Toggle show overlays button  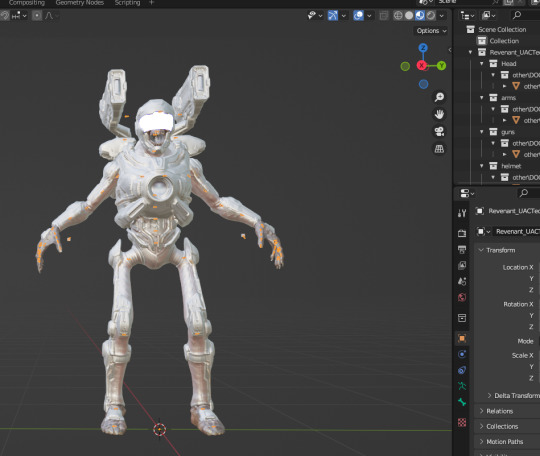pos(359,15)
